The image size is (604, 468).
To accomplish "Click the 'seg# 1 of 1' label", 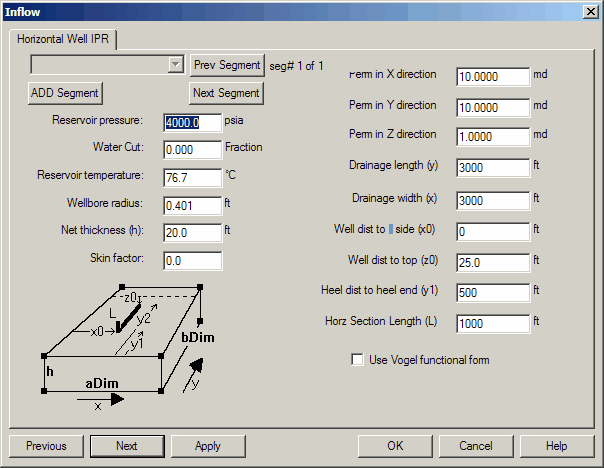I will pos(296,66).
